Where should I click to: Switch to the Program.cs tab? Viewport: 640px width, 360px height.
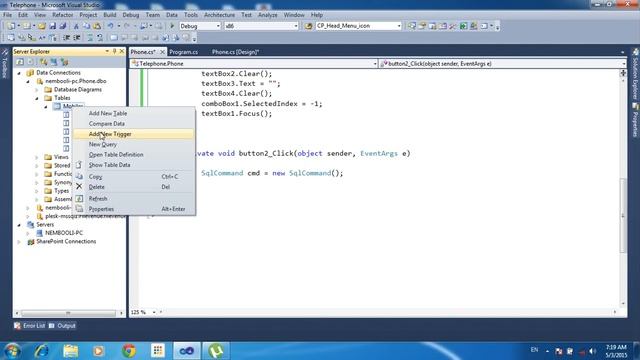(x=184, y=52)
